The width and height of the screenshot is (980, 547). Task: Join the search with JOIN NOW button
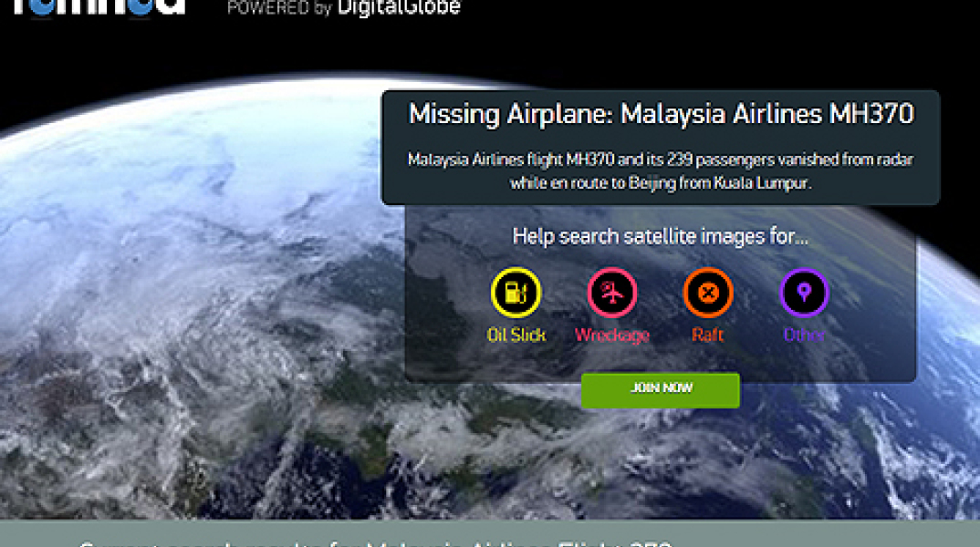point(660,390)
